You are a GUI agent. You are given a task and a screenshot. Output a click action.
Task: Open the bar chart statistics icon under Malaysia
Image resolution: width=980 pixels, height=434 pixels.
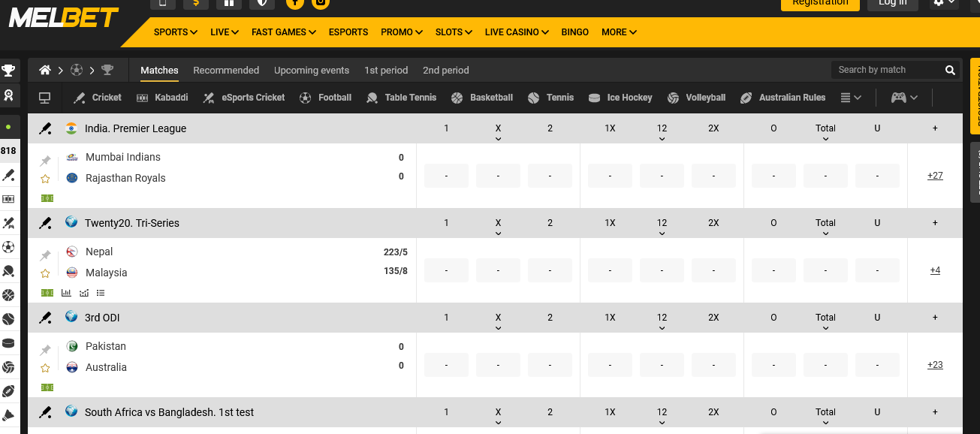[x=66, y=293]
